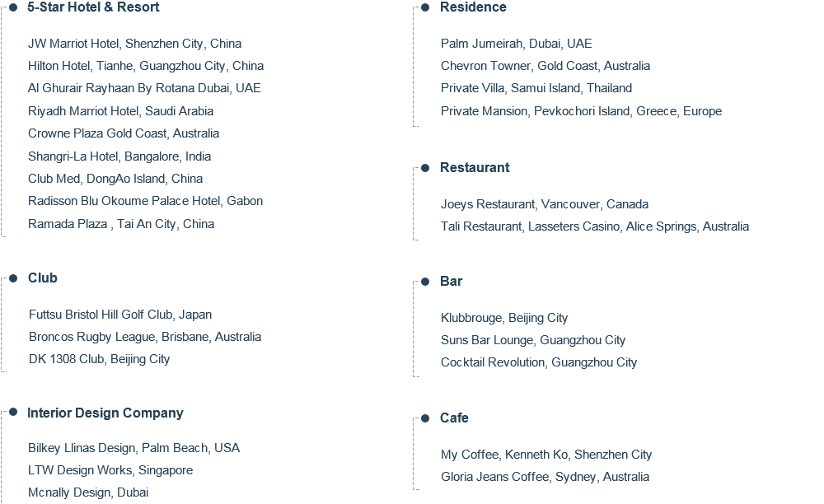The width and height of the screenshot is (824, 504).
Task: Select the 5-Star Hotel & Resort heading
Action: click(93, 7)
